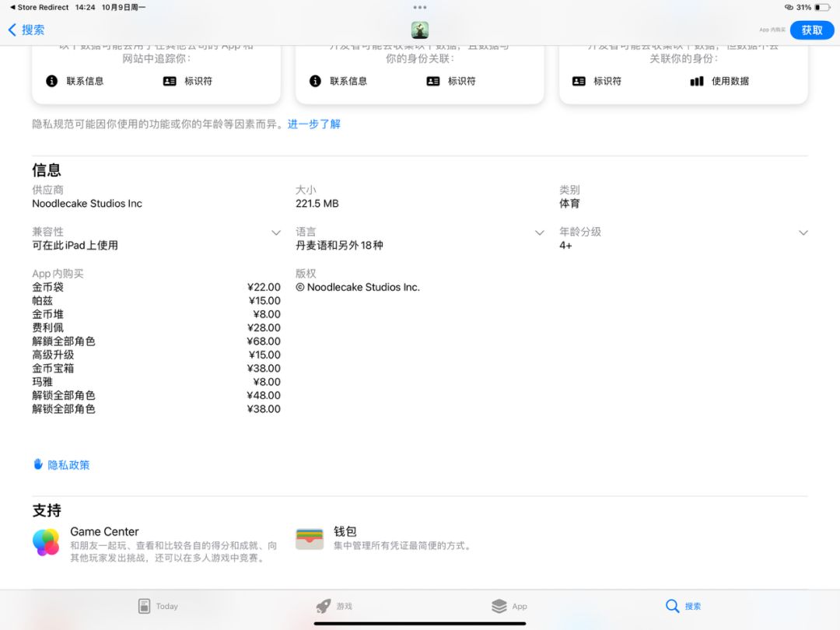This screenshot has height=630, width=840.
Task: Tap Noodlecake Studios Inc supplier name
Action: click(87, 204)
